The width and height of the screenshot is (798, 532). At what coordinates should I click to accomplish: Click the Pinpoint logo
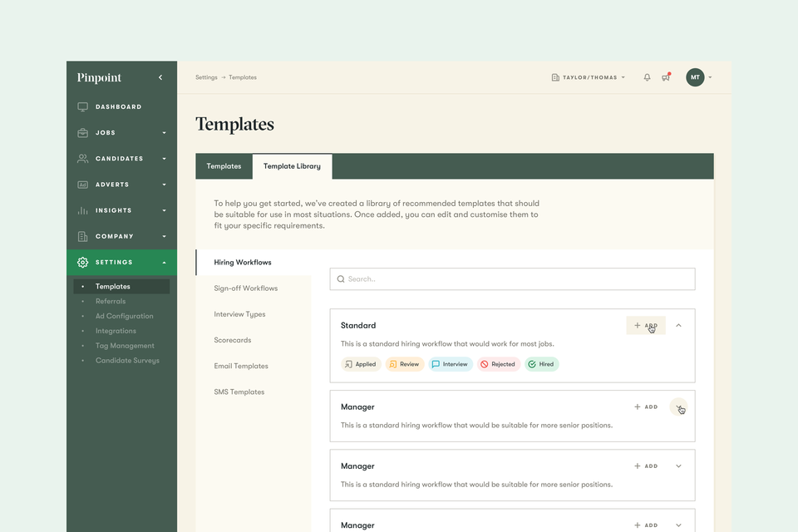click(x=99, y=77)
